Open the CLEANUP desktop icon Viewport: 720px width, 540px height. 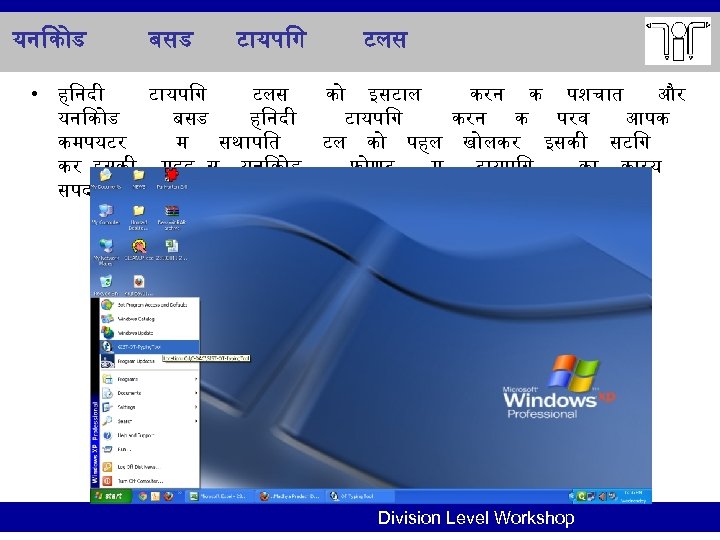coord(139,250)
